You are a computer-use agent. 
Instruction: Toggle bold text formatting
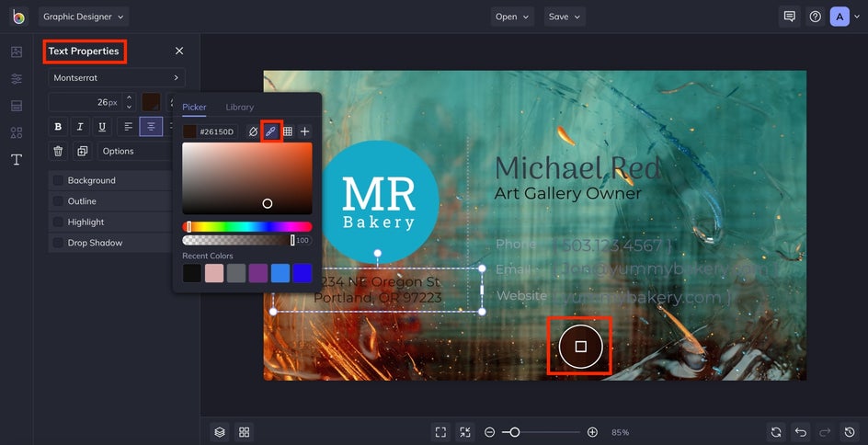pos(58,127)
